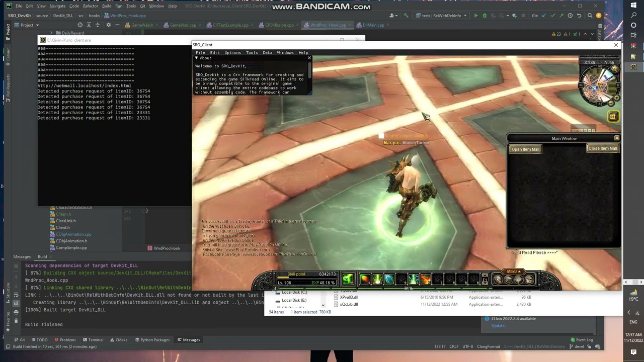Screen dimensions: 644x362
Task: Hide the Project panel with minus icon
Action: 117,25
